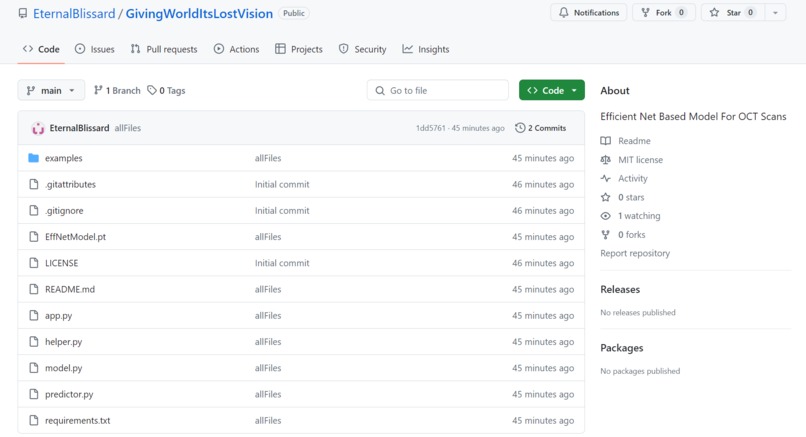The image size is (806, 437).
Task: Open the Actions tab
Action: click(x=236, y=49)
